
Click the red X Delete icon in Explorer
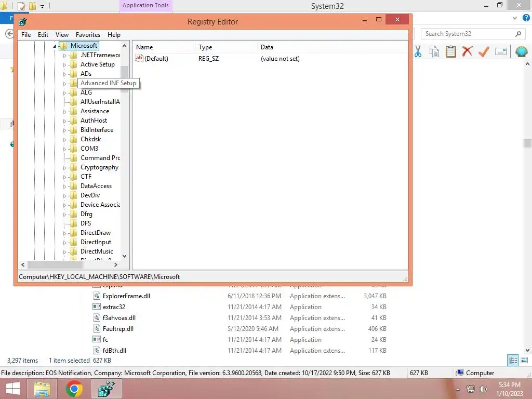[x=467, y=51]
